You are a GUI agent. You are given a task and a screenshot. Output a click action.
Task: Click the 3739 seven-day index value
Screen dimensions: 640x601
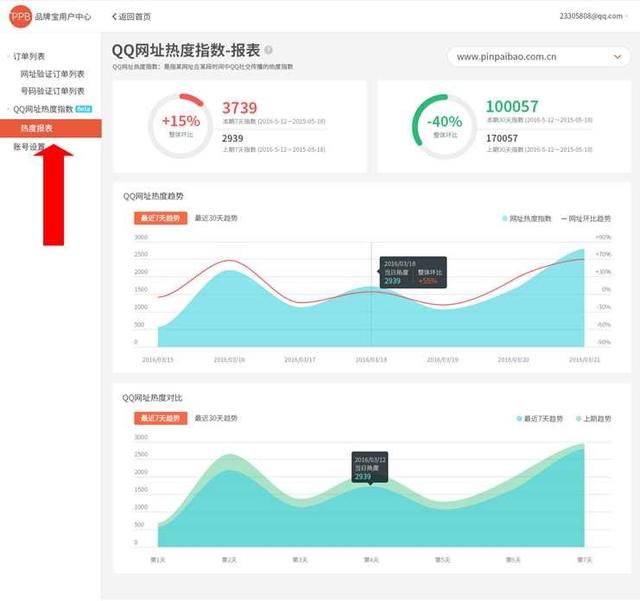[x=240, y=108]
